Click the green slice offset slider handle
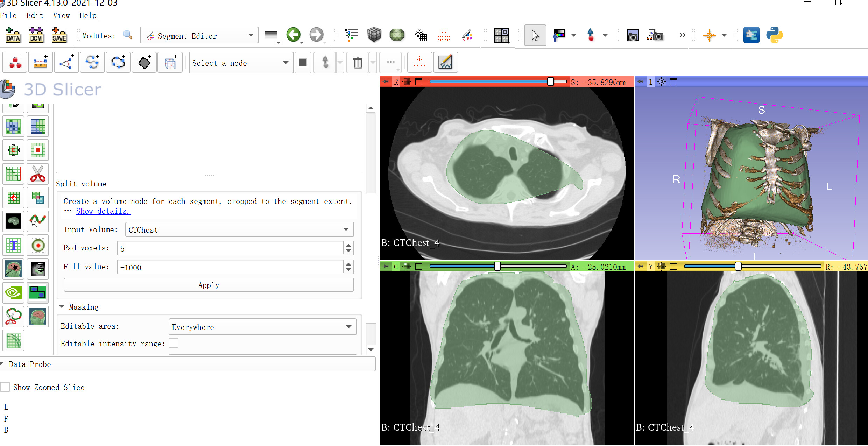Image resolution: width=868 pixels, height=446 pixels. coord(497,267)
